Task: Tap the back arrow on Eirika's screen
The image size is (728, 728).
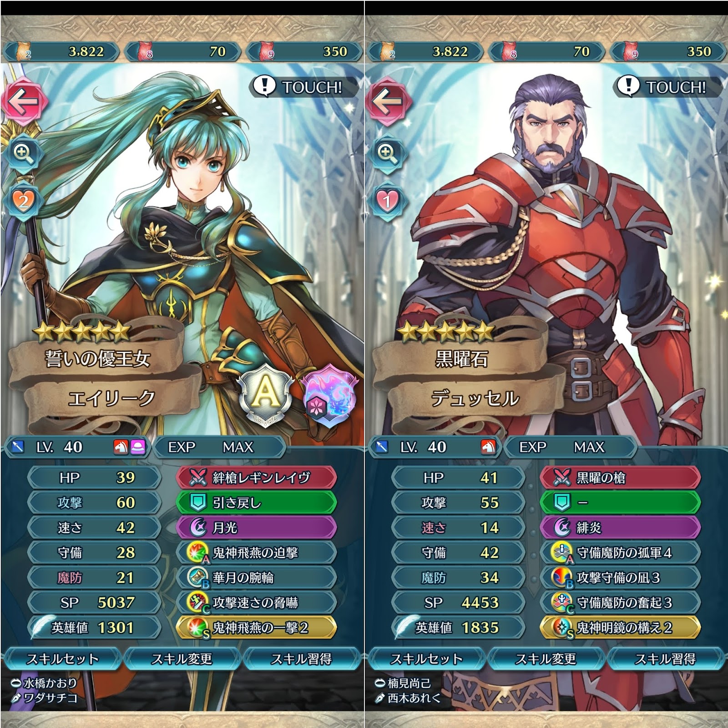Action: pyautogui.click(x=24, y=101)
